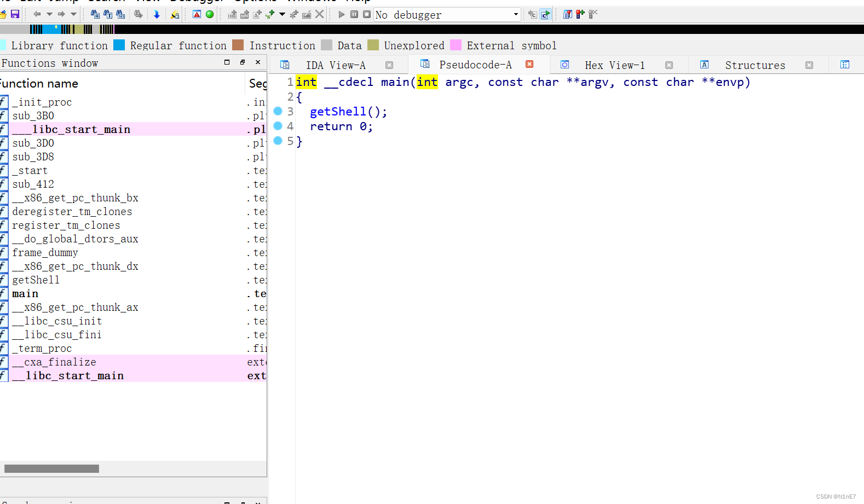Click the X undefine toolbar icon
Image resolution: width=864 pixels, height=504 pixels.
319,14
